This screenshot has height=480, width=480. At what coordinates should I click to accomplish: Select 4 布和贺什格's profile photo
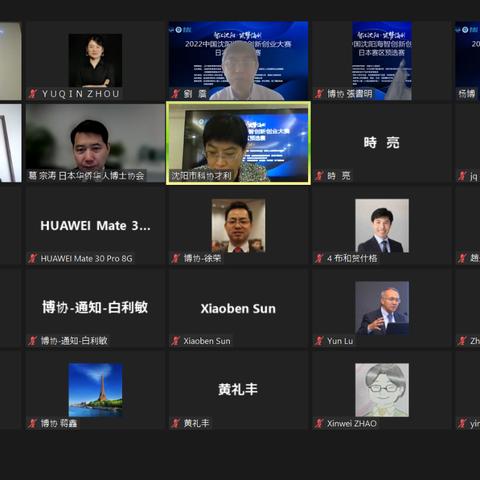[x=382, y=226]
